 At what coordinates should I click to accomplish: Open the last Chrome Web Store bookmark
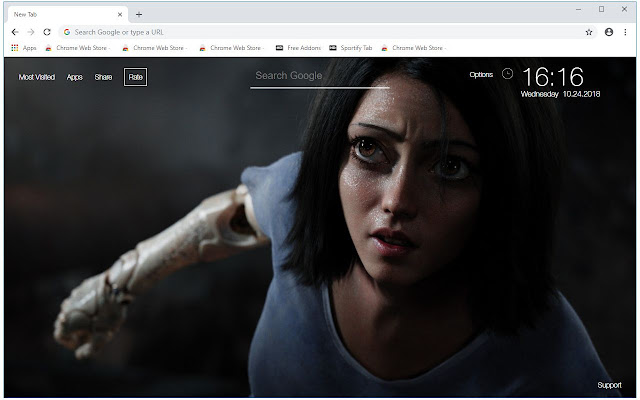pyautogui.click(x=413, y=48)
